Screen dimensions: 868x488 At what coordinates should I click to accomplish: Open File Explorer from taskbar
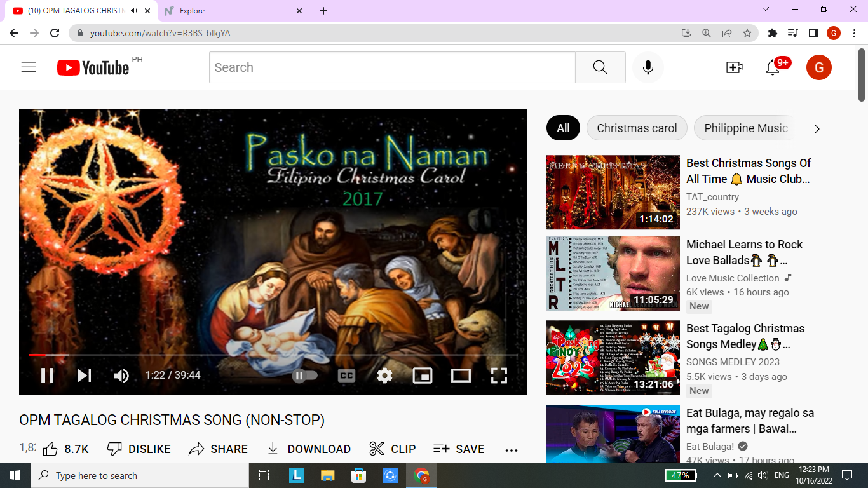click(x=327, y=475)
